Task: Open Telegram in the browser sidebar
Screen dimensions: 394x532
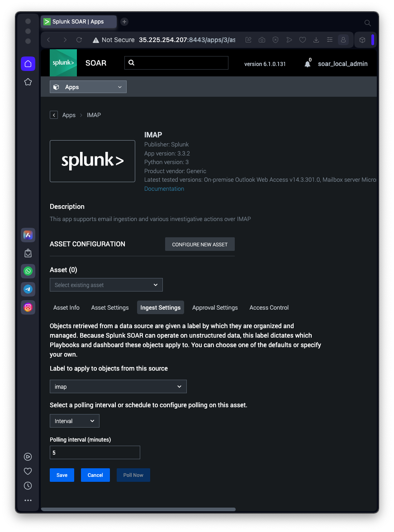Action: 28,289
